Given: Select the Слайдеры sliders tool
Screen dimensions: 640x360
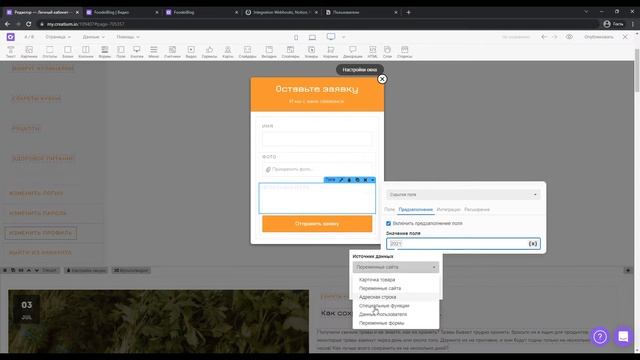Looking at the screenshot, I should [x=247, y=52].
